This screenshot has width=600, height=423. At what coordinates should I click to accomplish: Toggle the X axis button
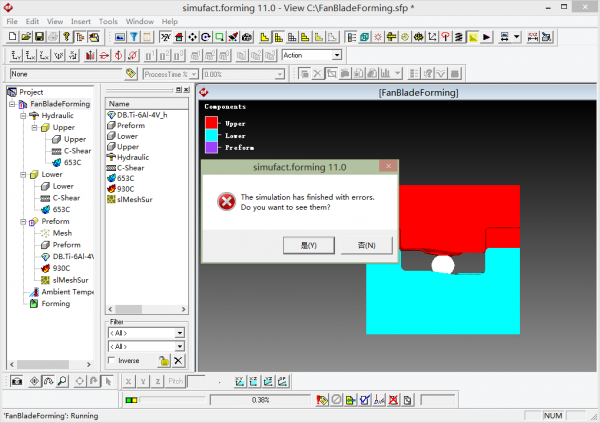[x=129, y=381]
